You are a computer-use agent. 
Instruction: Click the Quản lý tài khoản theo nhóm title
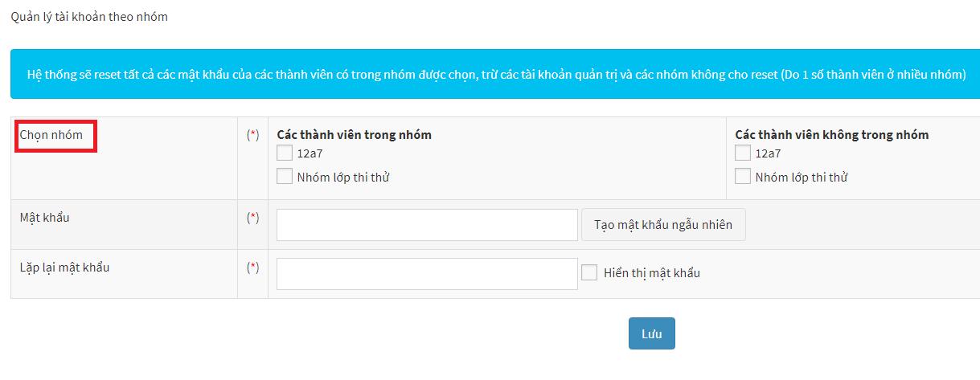(89, 16)
